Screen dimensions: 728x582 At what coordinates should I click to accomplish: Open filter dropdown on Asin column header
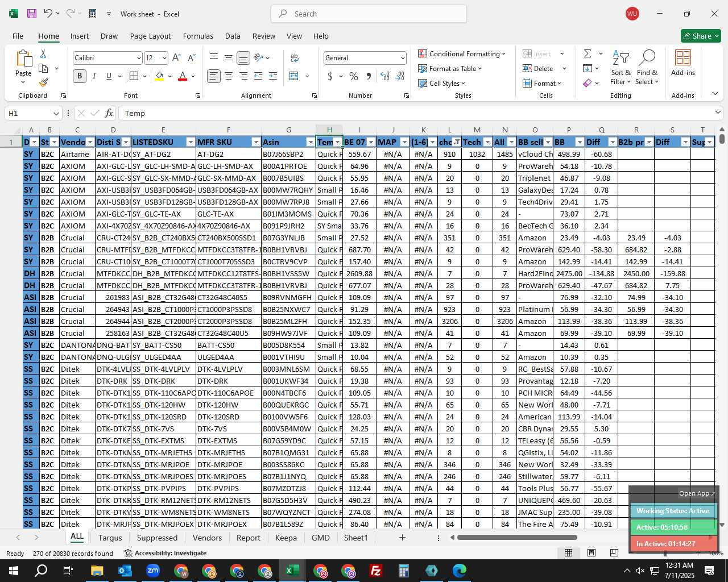tap(310, 142)
